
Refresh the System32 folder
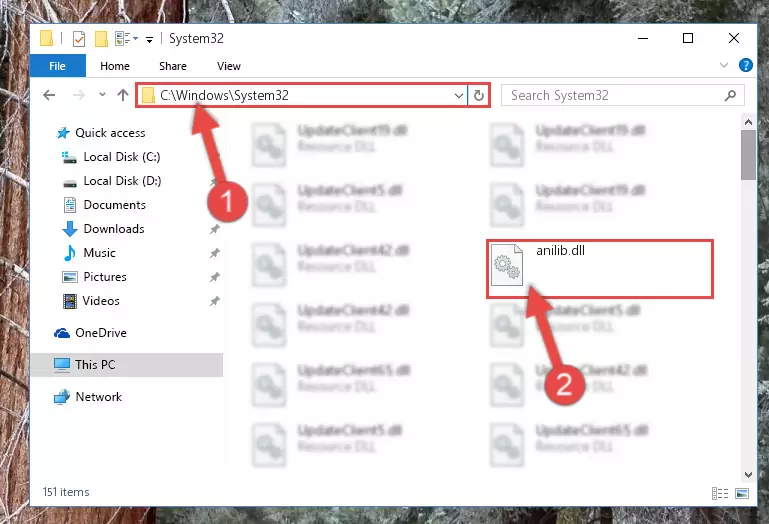[479, 95]
